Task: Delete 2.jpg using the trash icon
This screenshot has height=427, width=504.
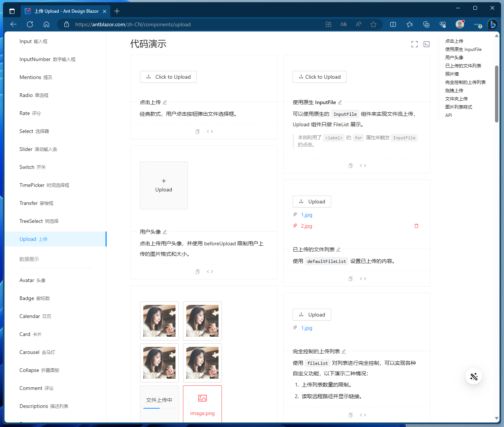Action: point(416,226)
